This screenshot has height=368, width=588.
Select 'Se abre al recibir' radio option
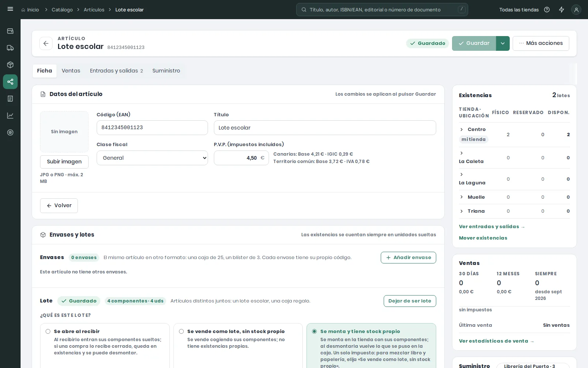click(48, 331)
